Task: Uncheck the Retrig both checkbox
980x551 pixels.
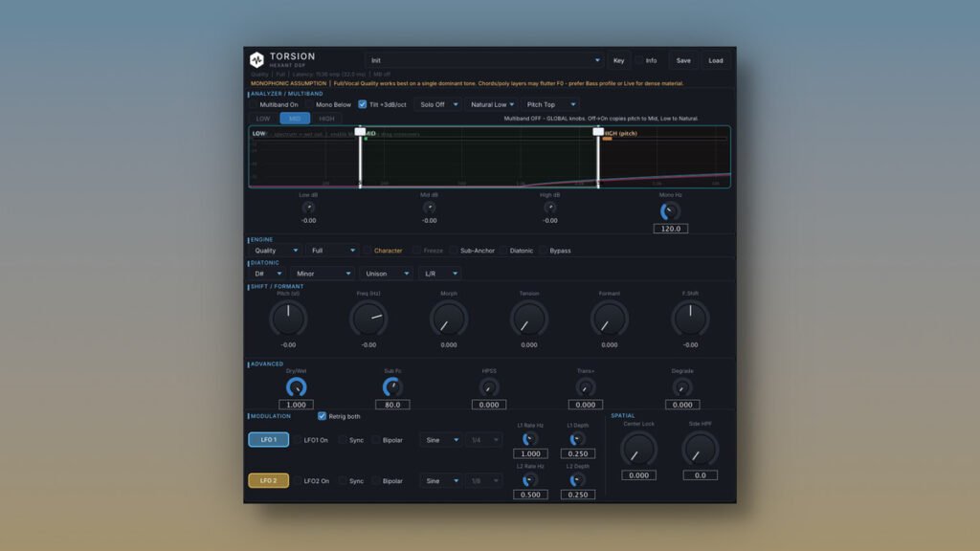Action: pyautogui.click(x=322, y=416)
